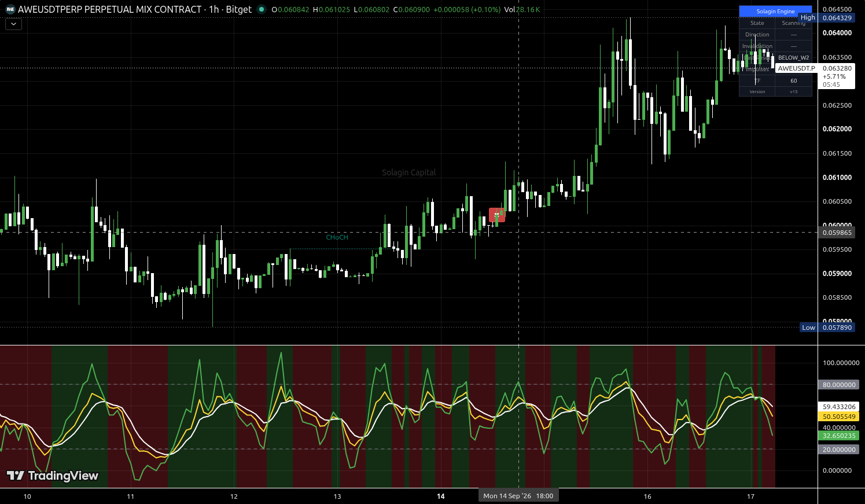The image size is (865, 504).
Task: Click the close value C0.060900
Action: click(x=411, y=10)
